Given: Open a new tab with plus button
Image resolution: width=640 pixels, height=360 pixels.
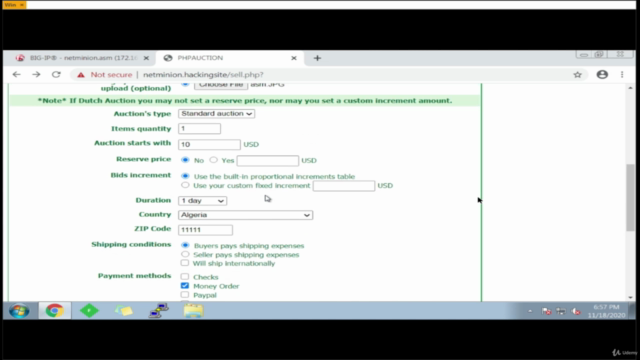Looking at the screenshot, I should point(317,58).
